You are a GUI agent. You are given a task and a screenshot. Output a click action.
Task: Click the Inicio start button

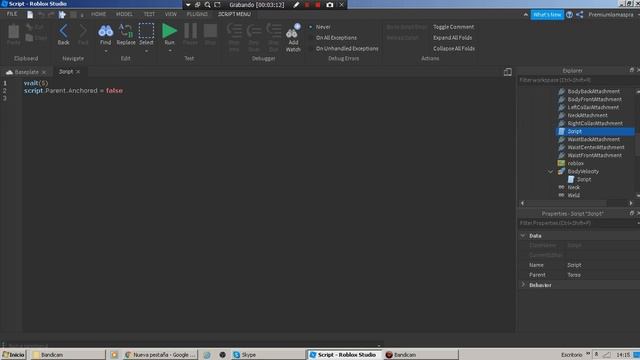coord(13,355)
